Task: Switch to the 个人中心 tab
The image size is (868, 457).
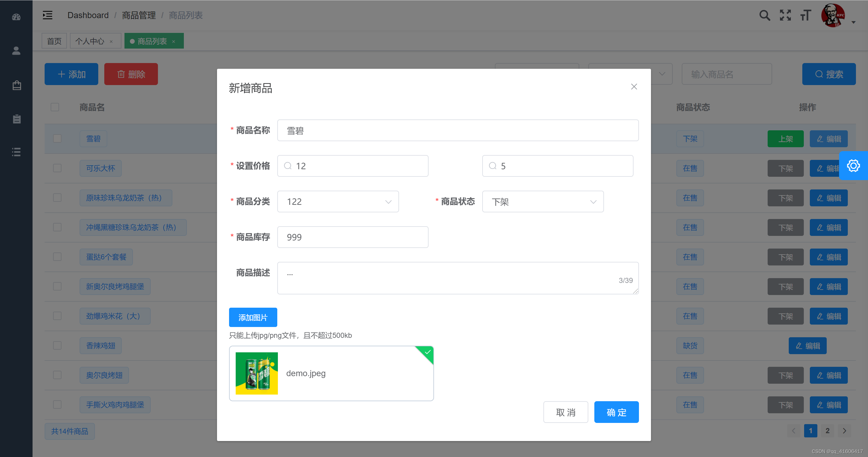Action: (x=90, y=41)
